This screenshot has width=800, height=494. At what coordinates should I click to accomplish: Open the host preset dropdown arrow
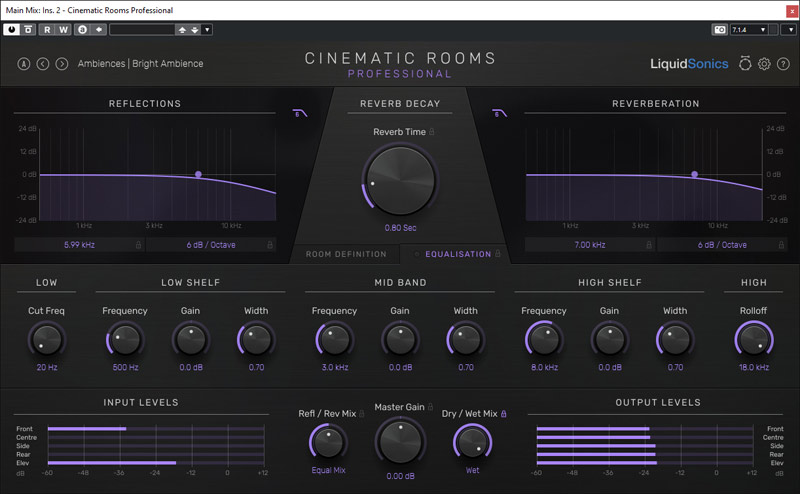pyautogui.click(x=207, y=30)
